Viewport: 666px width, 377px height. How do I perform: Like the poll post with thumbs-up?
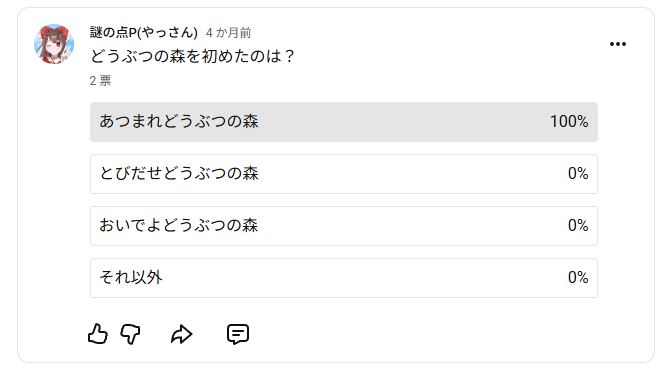click(x=98, y=334)
